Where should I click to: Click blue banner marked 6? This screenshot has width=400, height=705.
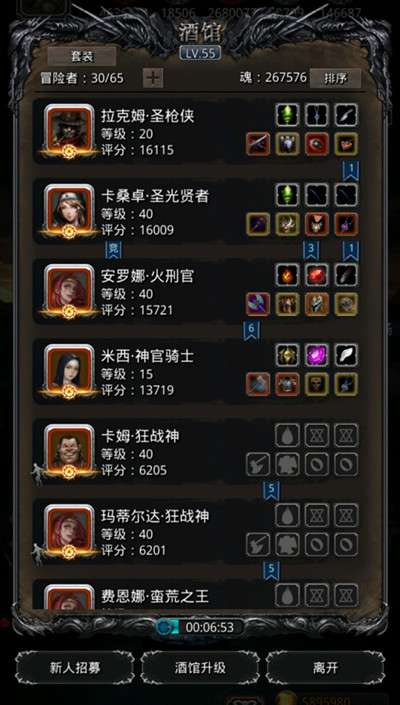point(251,330)
